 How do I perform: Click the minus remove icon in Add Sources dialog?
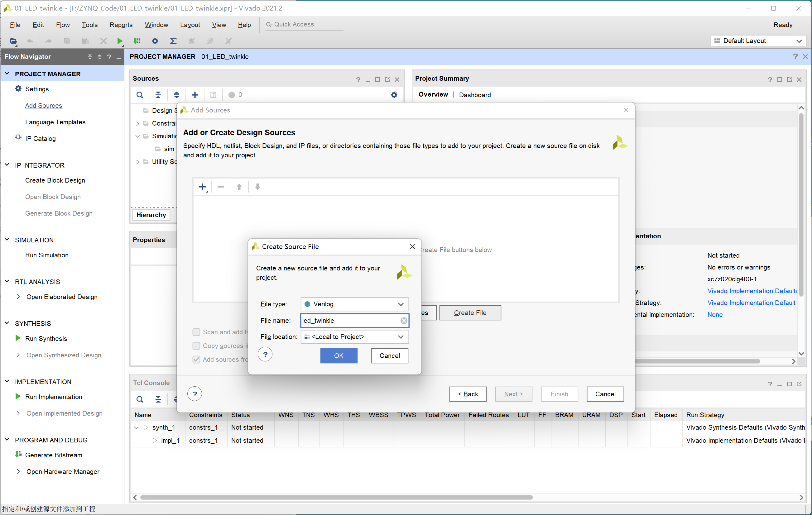221,187
